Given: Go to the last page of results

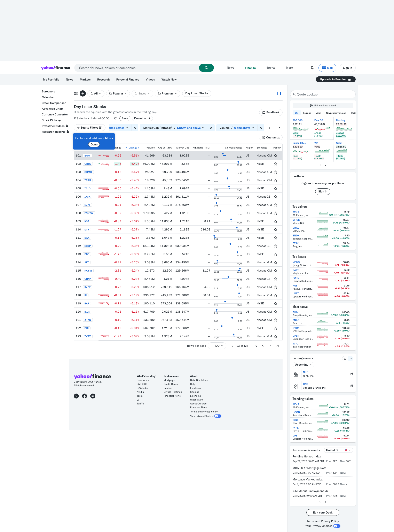Looking at the screenshot, I should pyautogui.click(x=277, y=346).
